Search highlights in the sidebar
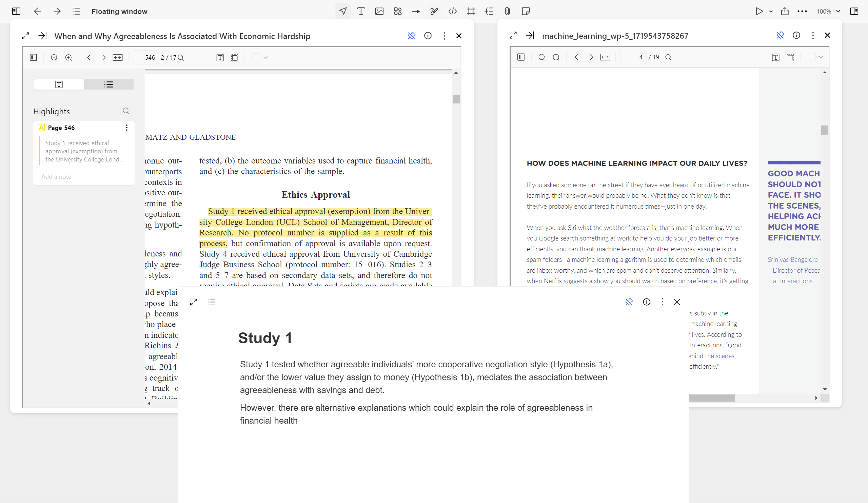The width and height of the screenshot is (868, 503). 126,111
